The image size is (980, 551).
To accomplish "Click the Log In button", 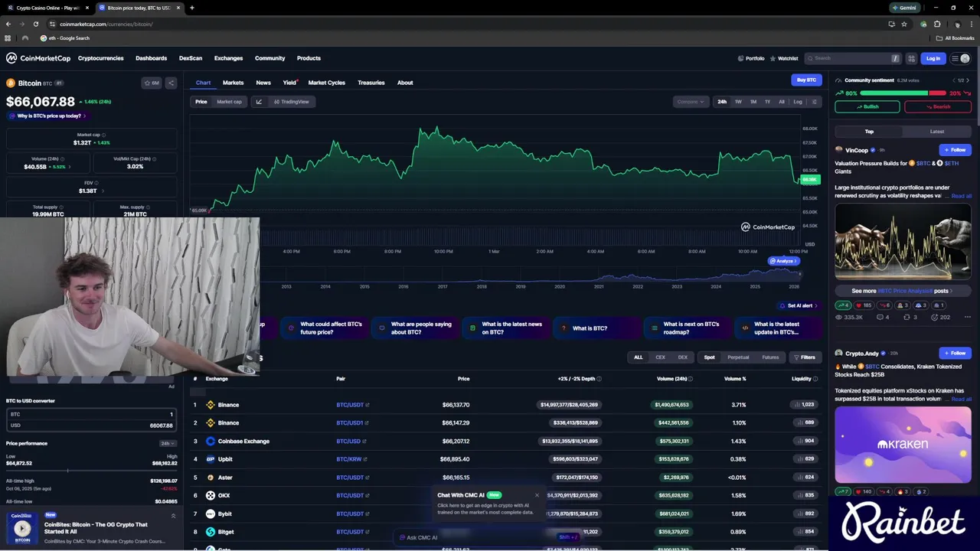I will coord(933,58).
